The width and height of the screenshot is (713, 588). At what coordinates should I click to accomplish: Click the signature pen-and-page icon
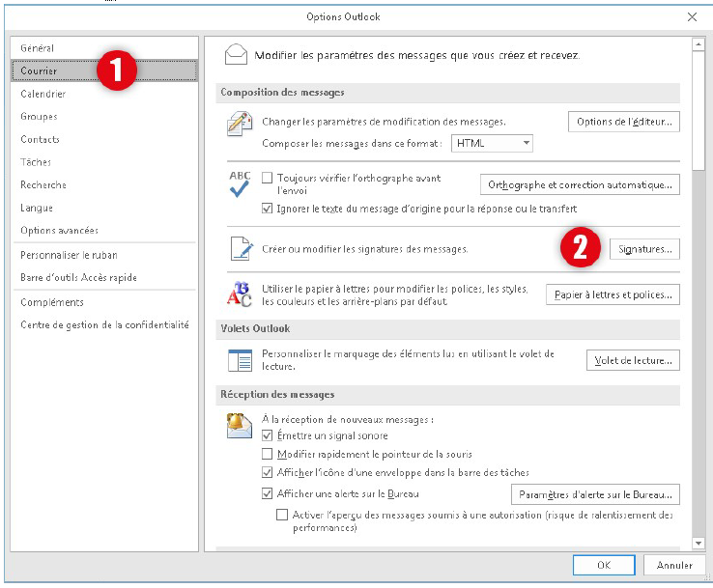point(239,248)
